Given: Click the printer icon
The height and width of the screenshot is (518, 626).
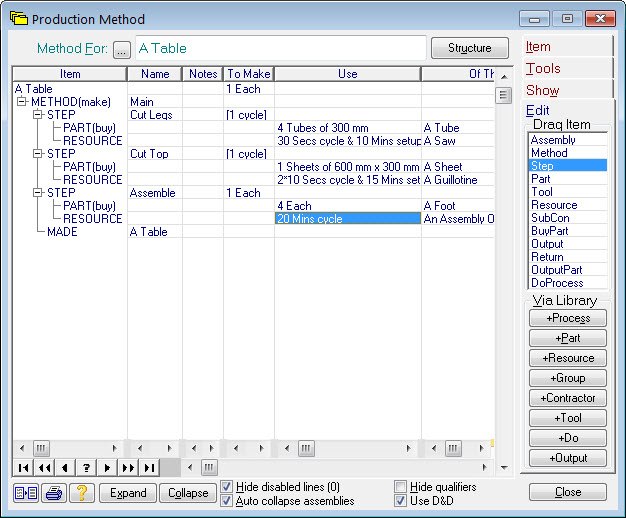Looking at the screenshot, I should (54, 493).
